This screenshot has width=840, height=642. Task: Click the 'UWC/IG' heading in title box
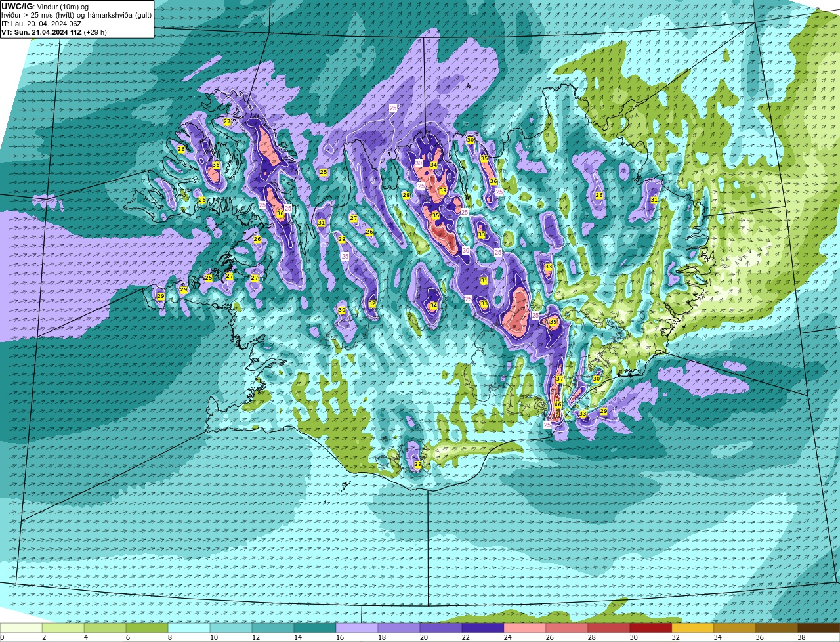18,6
